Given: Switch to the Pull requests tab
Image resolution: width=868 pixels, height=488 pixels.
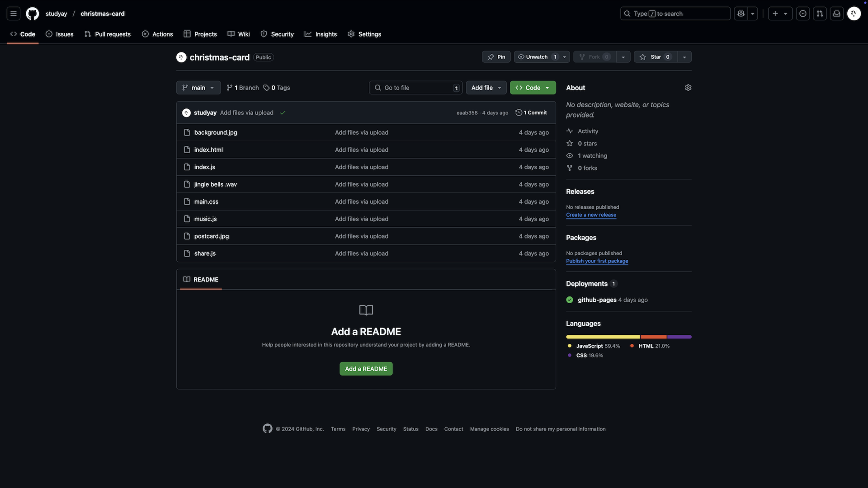Looking at the screenshot, I should coord(107,34).
